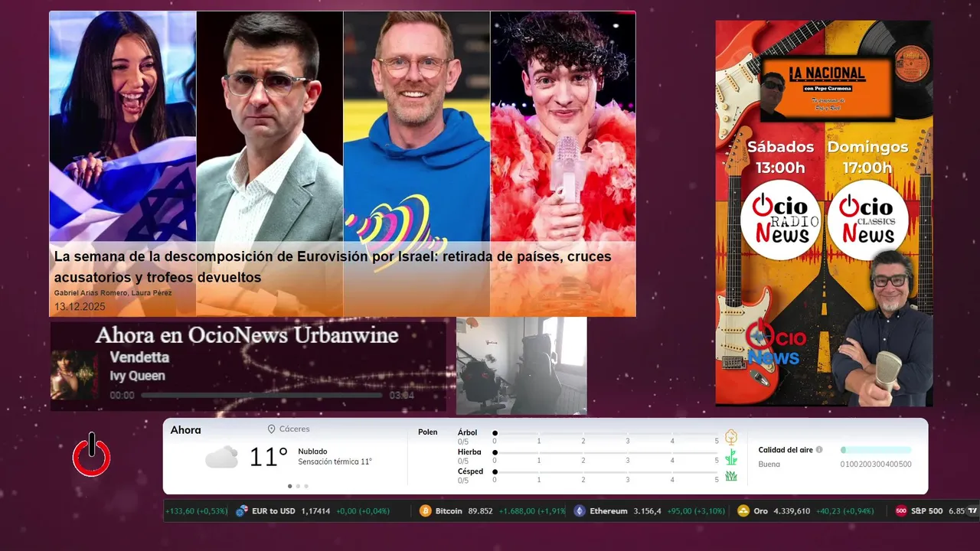Select second weather carousel dot
The height and width of the screenshot is (551, 980).
(x=298, y=486)
